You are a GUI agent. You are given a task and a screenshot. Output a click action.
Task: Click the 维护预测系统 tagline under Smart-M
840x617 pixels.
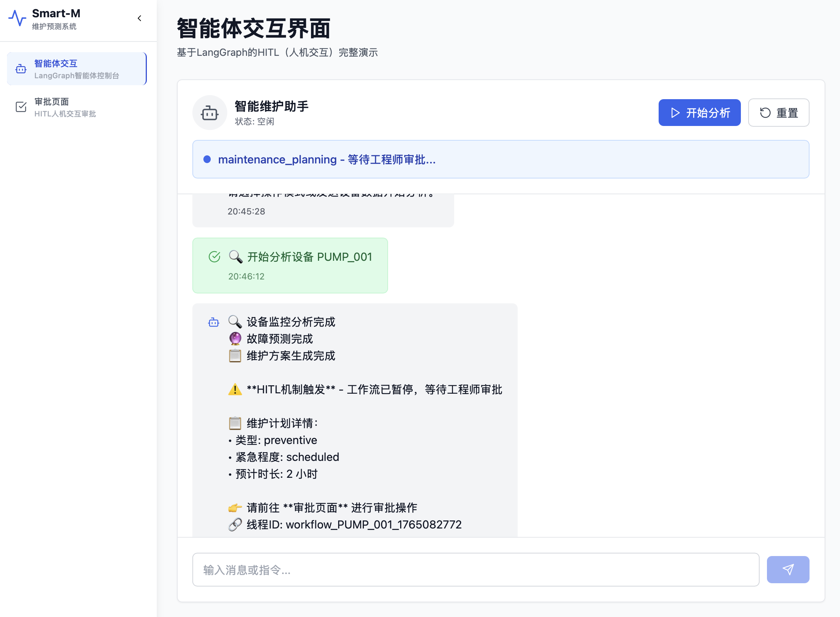coord(54,26)
